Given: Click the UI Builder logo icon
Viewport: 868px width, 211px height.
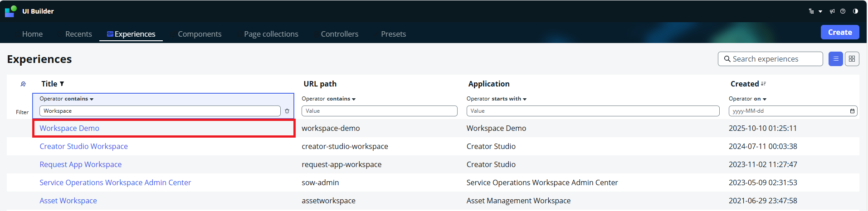Looking at the screenshot, I should pos(11,11).
